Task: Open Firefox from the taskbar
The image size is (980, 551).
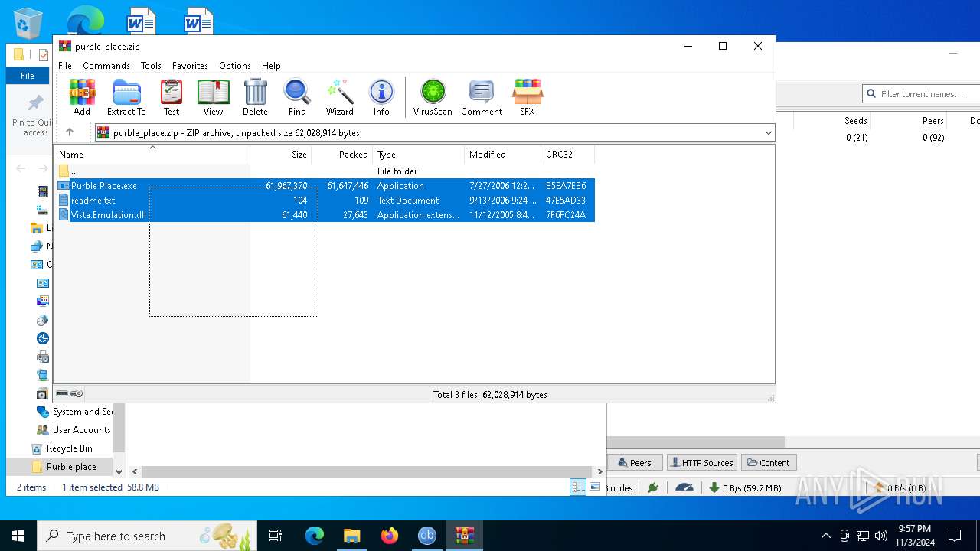Action: 390,536
